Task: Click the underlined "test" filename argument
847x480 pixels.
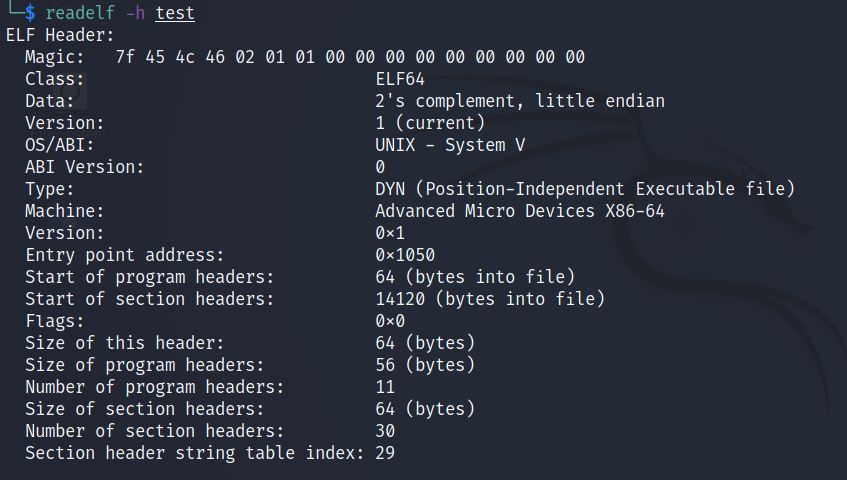Action: point(175,13)
